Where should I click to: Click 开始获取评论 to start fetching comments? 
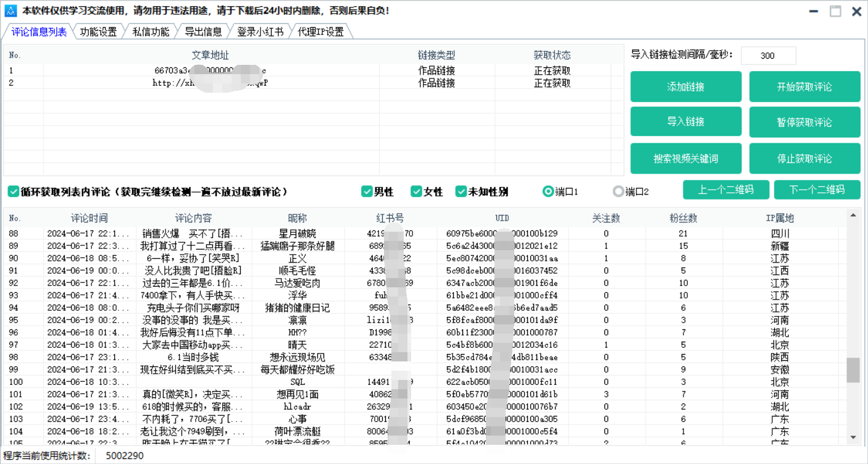click(x=804, y=86)
